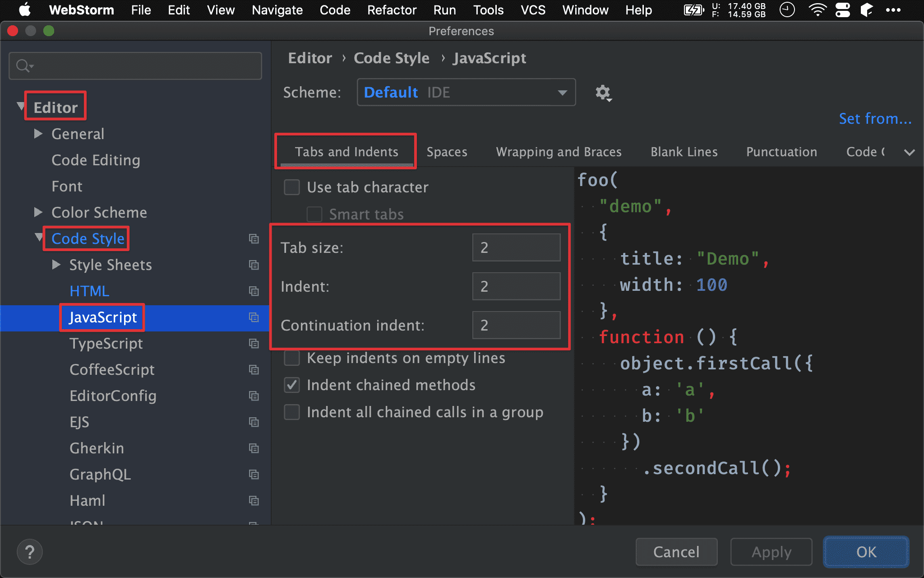Click the HTML copy icon in sidebar

(254, 290)
